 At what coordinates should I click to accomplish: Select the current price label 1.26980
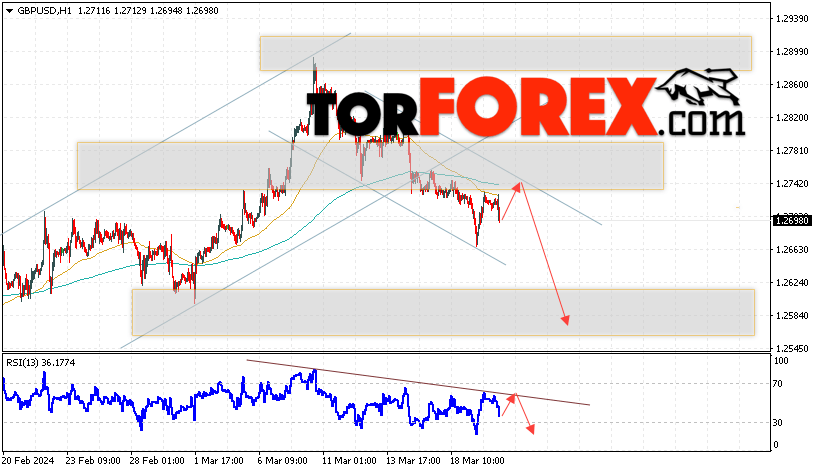(x=792, y=221)
